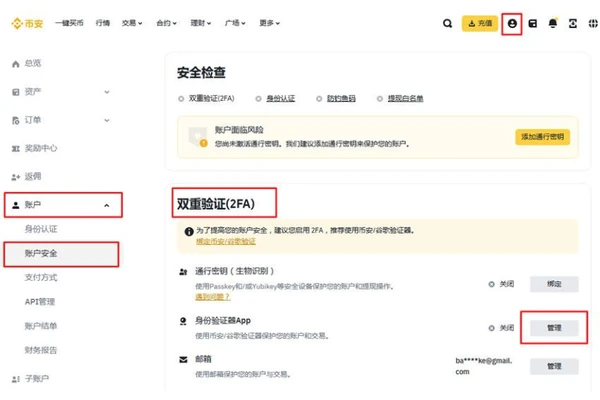The width and height of the screenshot is (600, 400).
Task: Open the search magnifier icon
Action: (x=447, y=23)
